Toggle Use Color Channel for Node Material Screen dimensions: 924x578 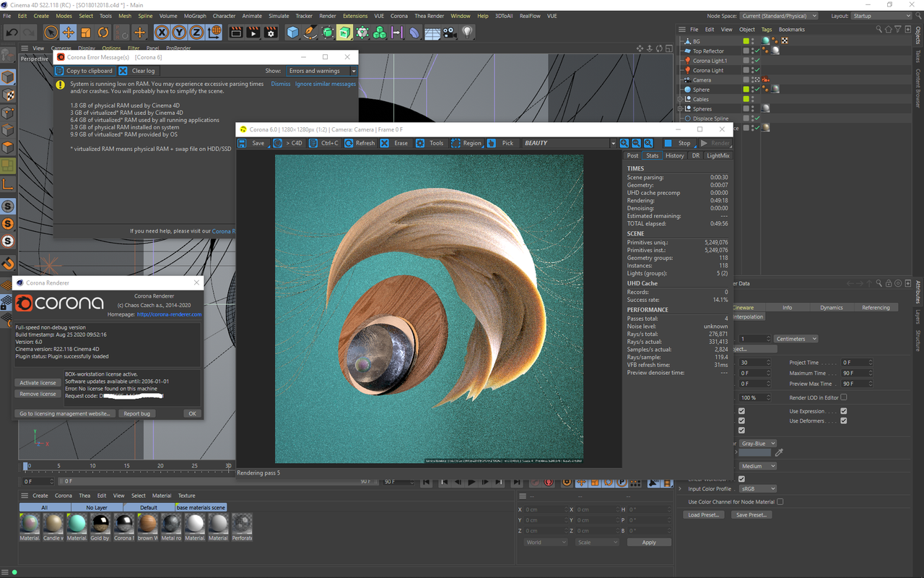(780, 501)
